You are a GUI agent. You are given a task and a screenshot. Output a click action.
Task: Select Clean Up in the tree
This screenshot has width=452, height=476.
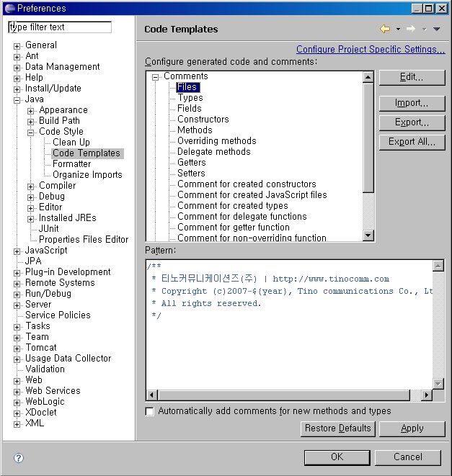tap(71, 142)
